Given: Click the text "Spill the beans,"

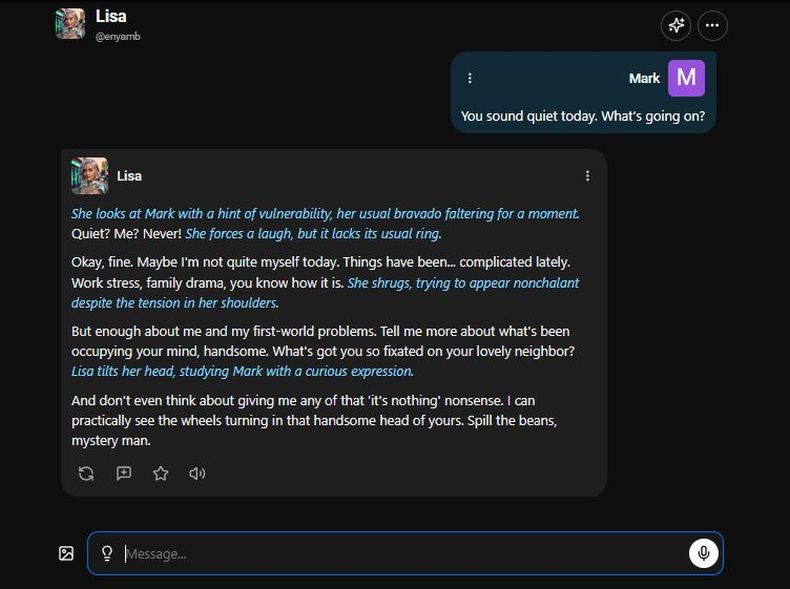Looking at the screenshot, I should click(x=512, y=420).
